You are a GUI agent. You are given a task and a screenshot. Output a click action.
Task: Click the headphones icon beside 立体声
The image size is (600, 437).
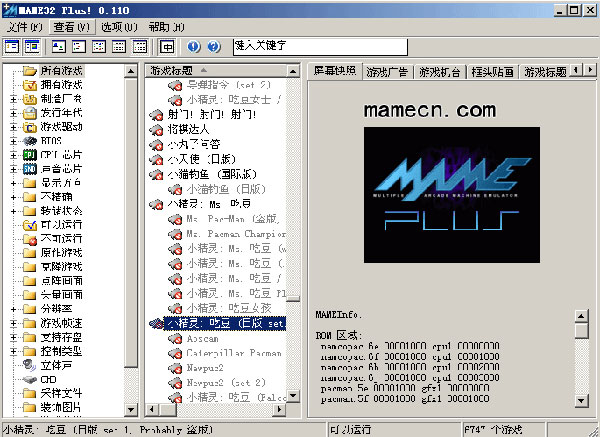coord(29,365)
